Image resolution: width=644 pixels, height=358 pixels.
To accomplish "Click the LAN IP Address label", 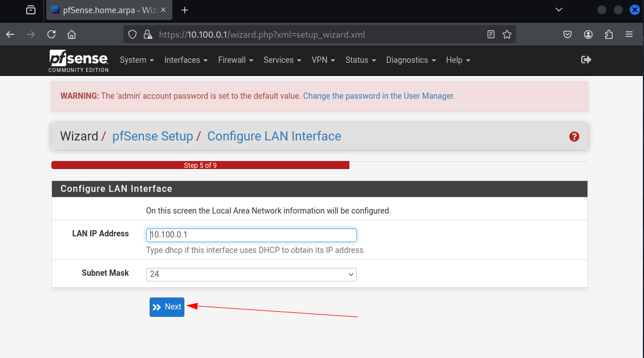I will pos(100,234).
